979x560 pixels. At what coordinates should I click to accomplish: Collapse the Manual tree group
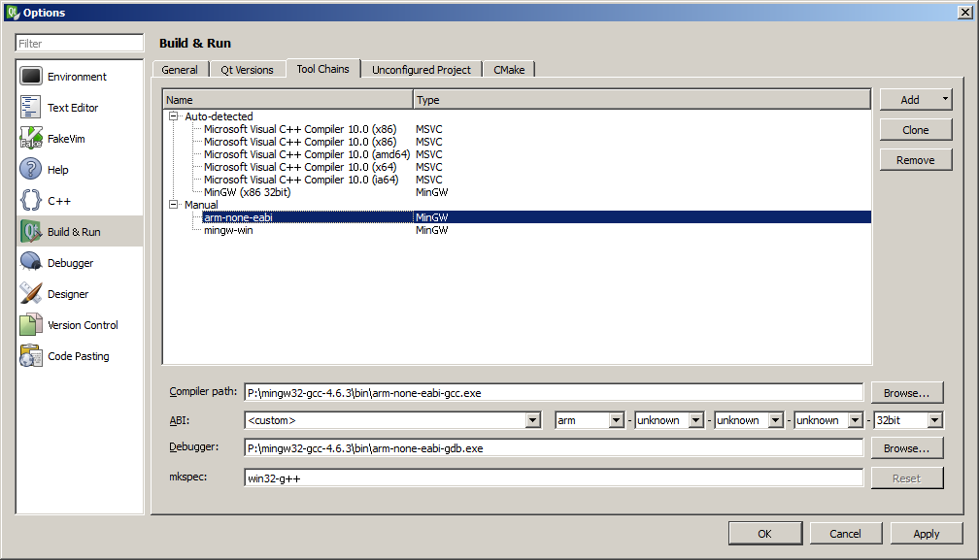pyautogui.click(x=174, y=205)
